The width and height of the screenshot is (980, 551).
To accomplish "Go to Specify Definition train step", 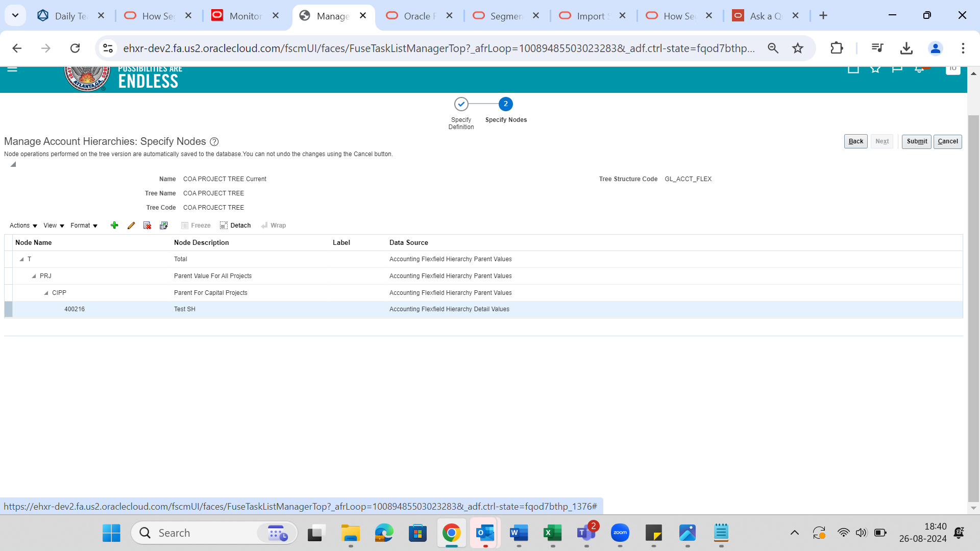I will (461, 104).
